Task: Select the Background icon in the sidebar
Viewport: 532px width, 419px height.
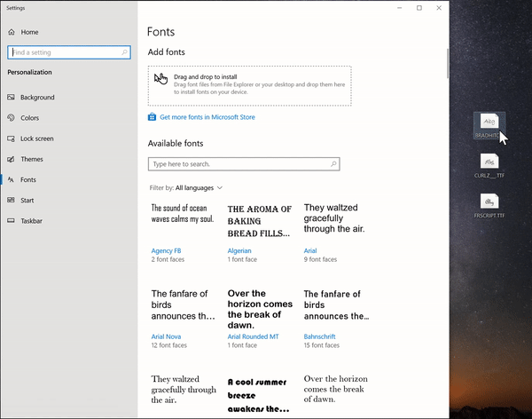Action: point(12,98)
